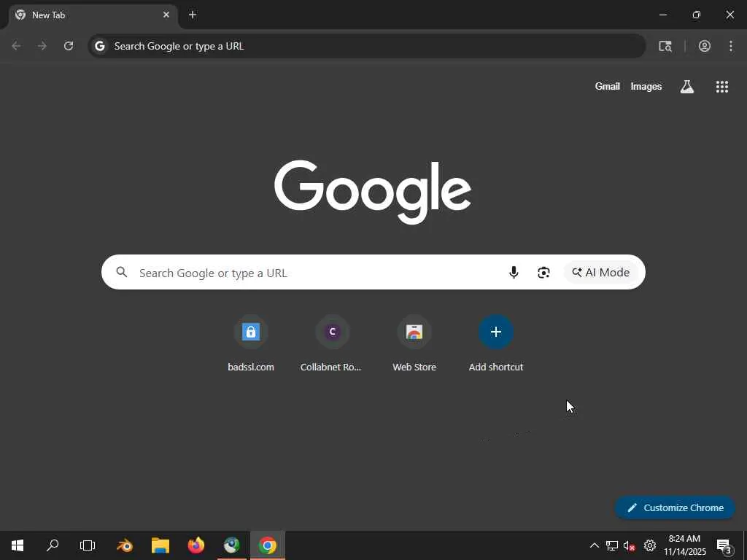Open the Windows Start menu
The width and height of the screenshot is (747, 560).
pos(18,545)
